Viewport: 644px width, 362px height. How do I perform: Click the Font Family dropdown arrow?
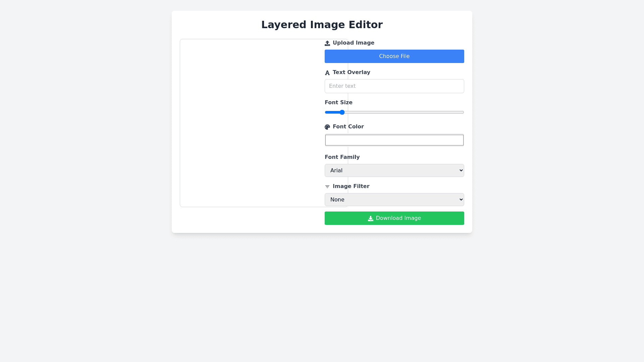(x=461, y=170)
